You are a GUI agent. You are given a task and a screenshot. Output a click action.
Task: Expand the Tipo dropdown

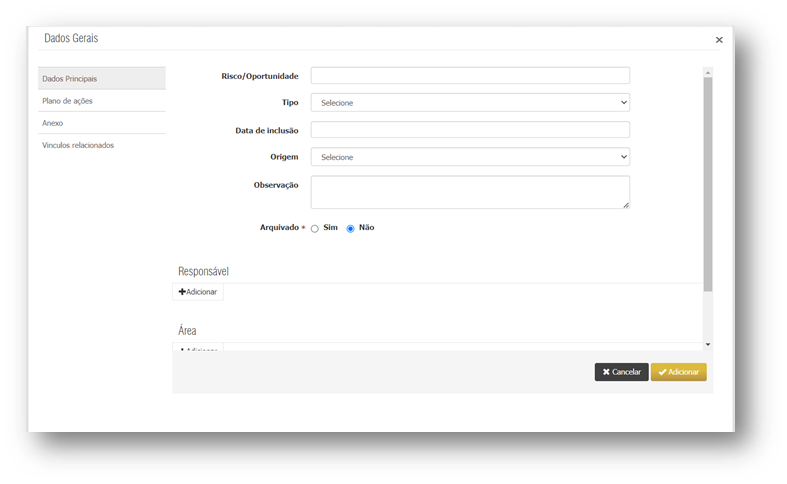tap(470, 102)
